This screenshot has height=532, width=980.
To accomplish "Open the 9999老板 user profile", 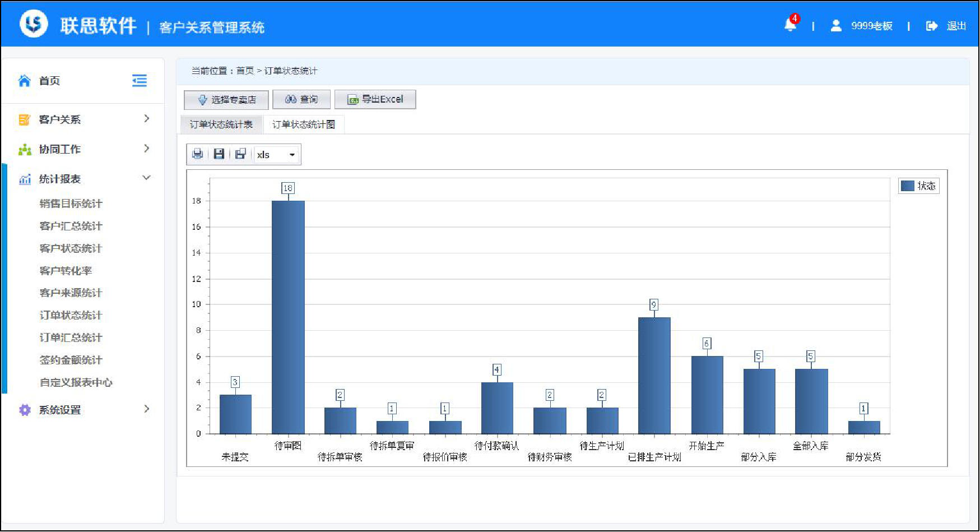I will point(861,26).
